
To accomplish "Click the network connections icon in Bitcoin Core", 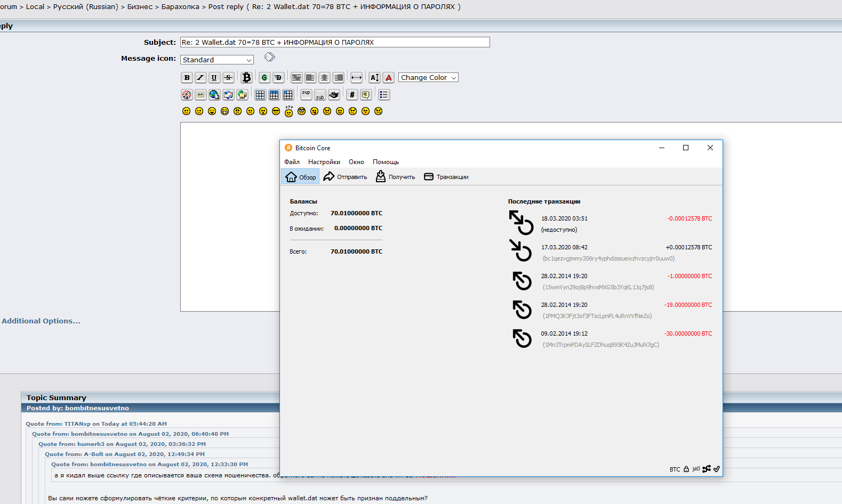I will tap(707, 469).
